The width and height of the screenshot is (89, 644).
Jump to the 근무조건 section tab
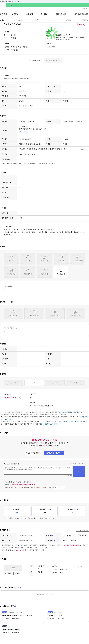click(19, 20)
